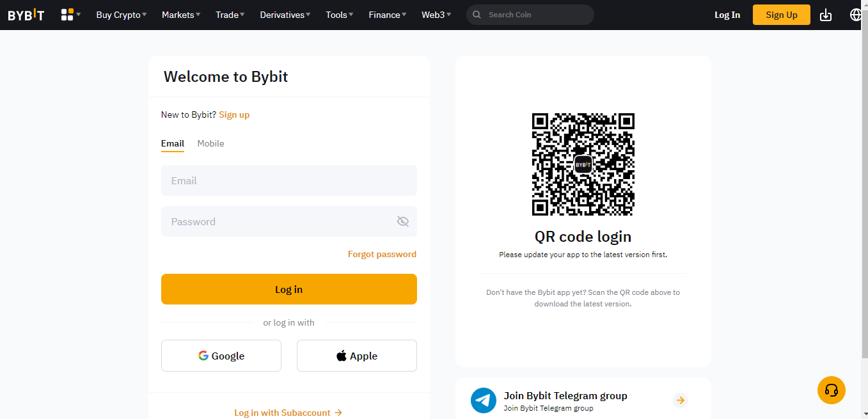Click the app download icon
The image size is (868, 419).
coord(825,14)
